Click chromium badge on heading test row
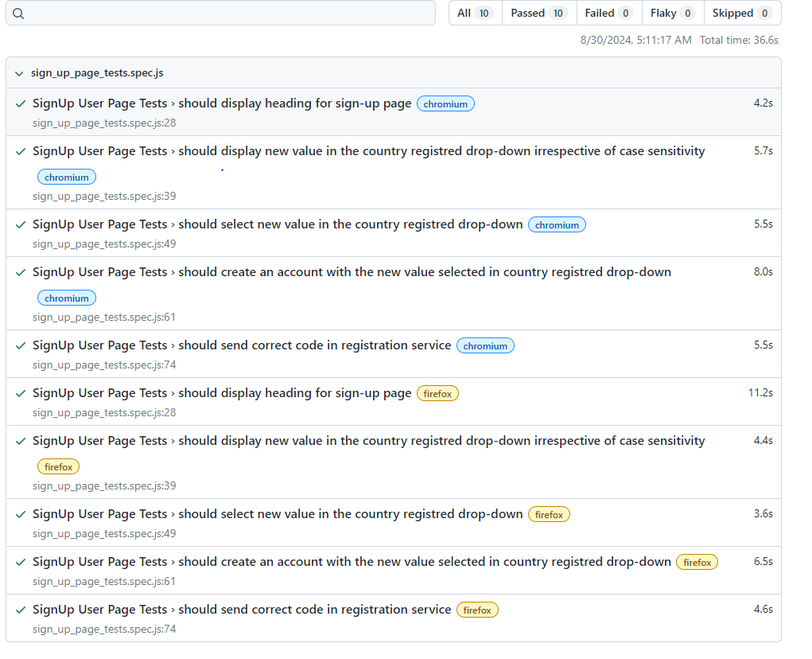The height and width of the screenshot is (659, 812). (445, 104)
